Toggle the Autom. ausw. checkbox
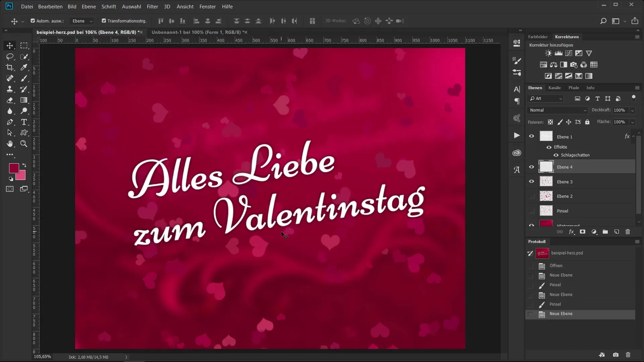 [33, 21]
